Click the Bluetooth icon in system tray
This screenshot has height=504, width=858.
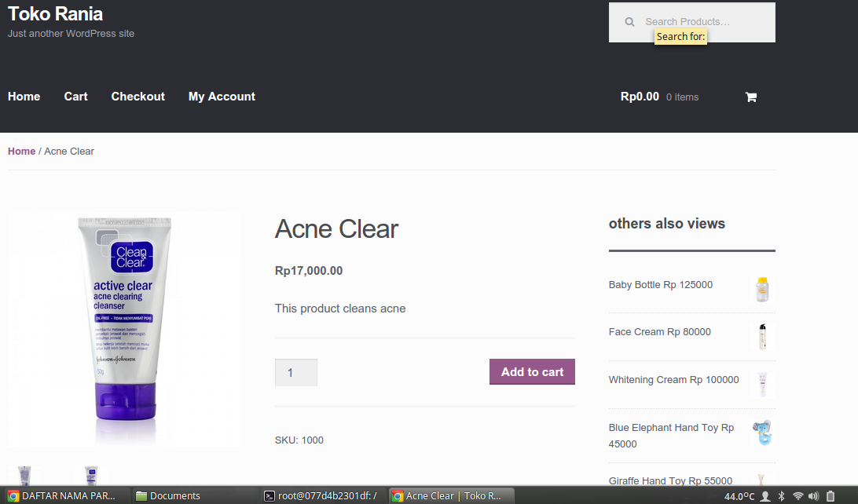[x=781, y=496]
